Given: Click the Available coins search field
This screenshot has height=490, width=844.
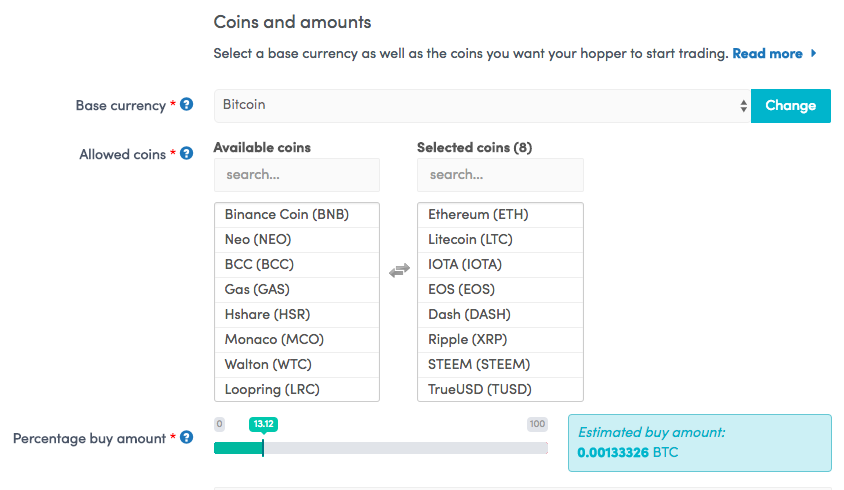Looking at the screenshot, I should (297, 174).
